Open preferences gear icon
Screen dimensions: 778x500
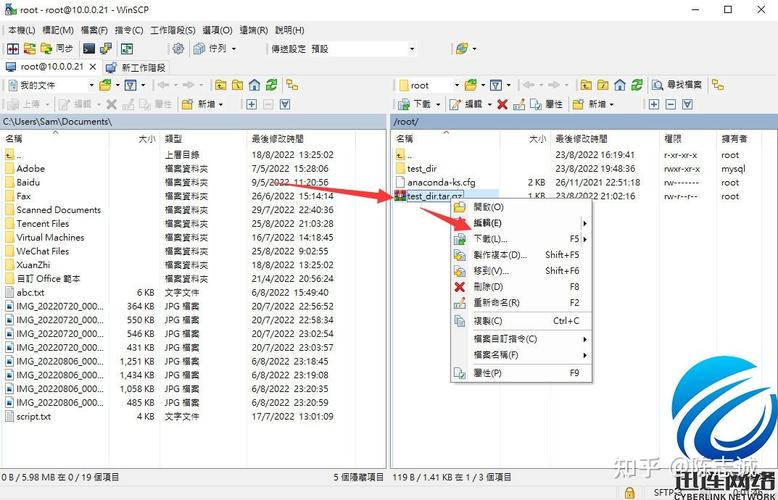178,49
